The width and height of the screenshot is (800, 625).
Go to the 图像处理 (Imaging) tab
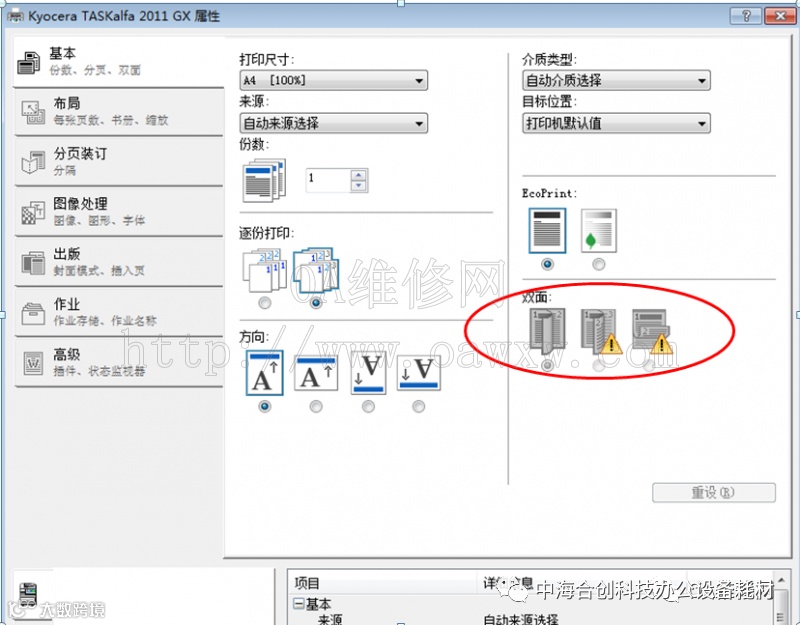coord(118,212)
